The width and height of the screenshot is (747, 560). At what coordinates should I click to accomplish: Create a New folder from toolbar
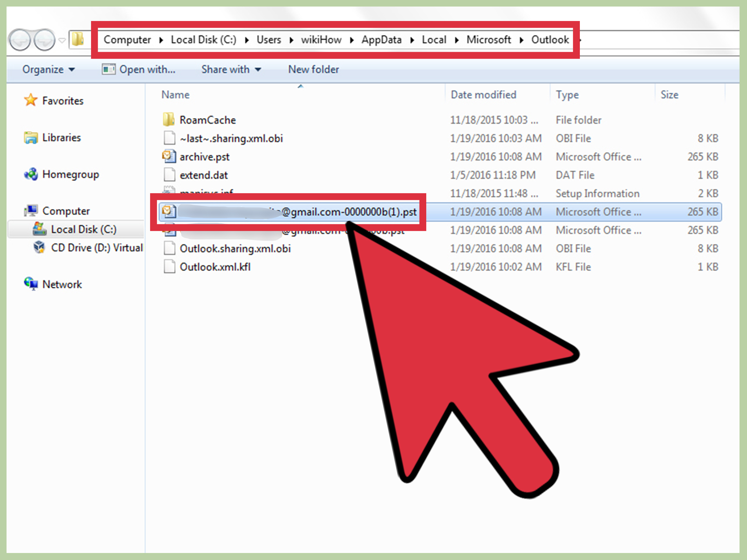[x=313, y=70]
